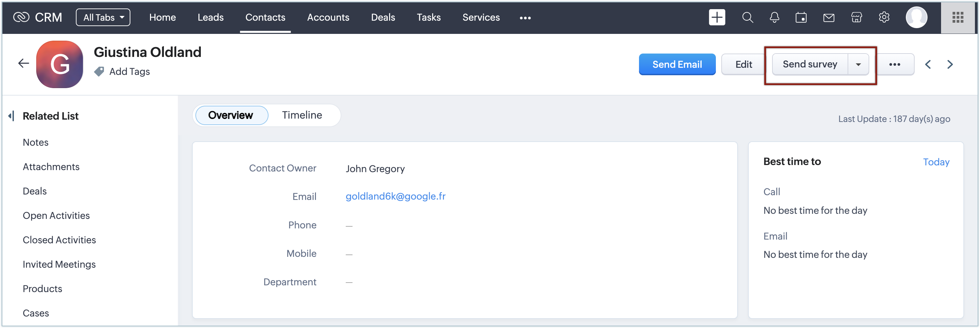Open Attachments in Related List
The width and height of the screenshot is (980, 328).
tap(51, 167)
